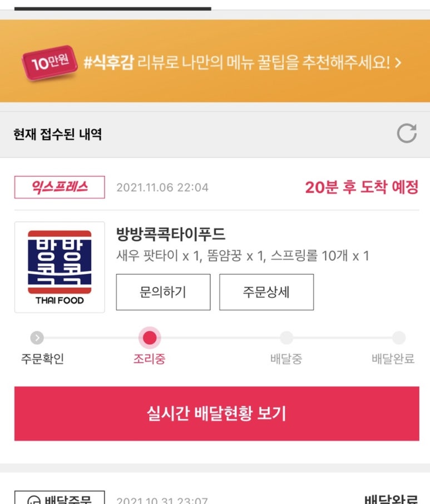Viewport: 430px width, 504px height.
Task: Click the active 조리중 progress marker
Action: click(x=150, y=338)
